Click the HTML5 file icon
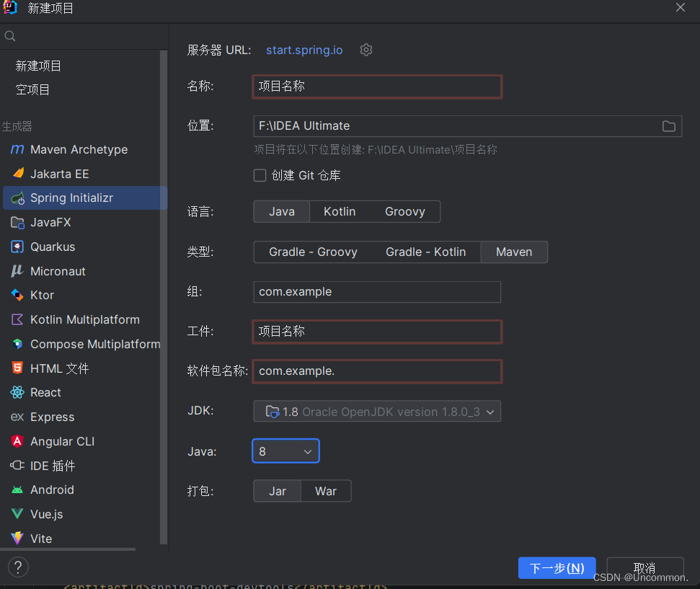700x589 pixels. (x=17, y=368)
